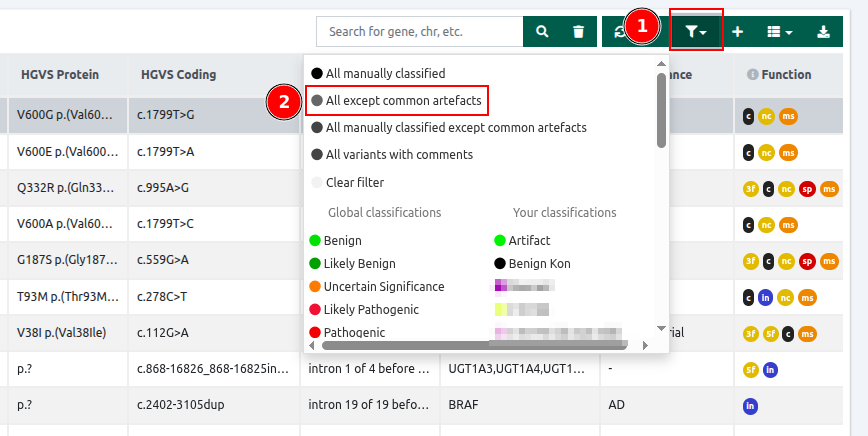
Task: Click the download icon in toolbar
Action: coord(823,32)
